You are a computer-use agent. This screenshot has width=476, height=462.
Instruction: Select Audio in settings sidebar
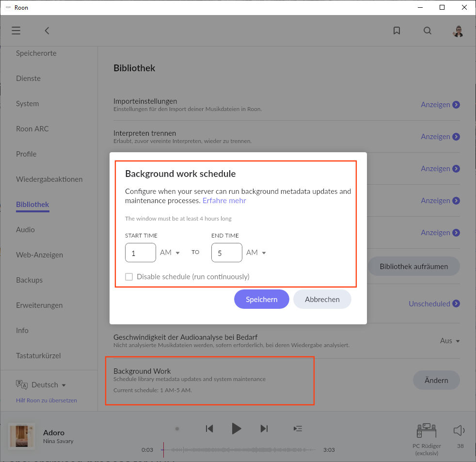(x=25, y=230)
